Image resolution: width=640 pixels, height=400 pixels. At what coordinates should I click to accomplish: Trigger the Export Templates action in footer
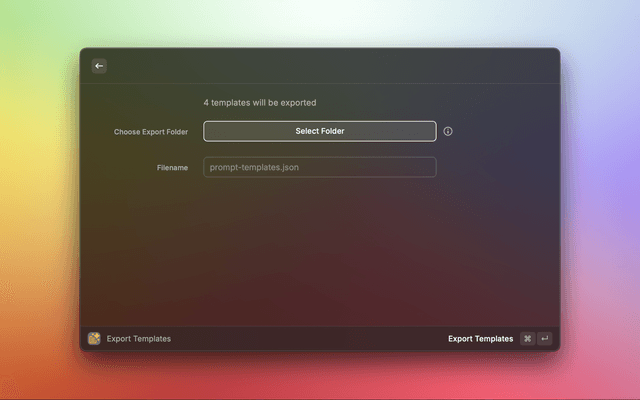pyautogui.click(x=480, y=339)
